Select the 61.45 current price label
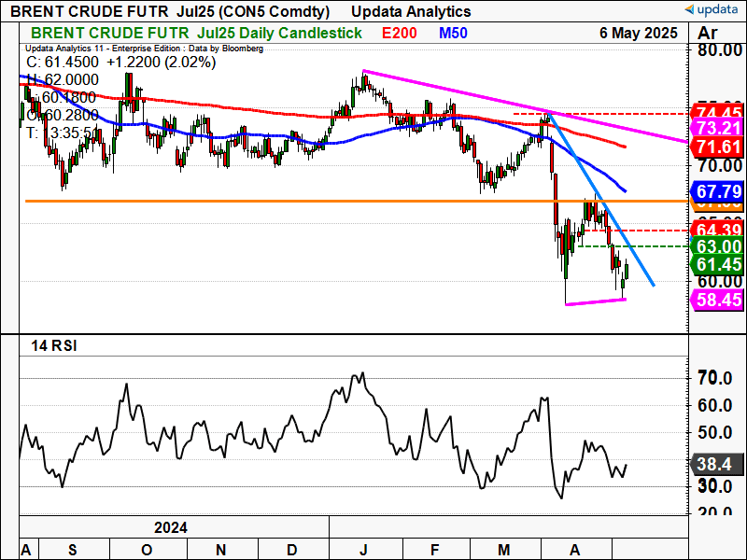 717,264
